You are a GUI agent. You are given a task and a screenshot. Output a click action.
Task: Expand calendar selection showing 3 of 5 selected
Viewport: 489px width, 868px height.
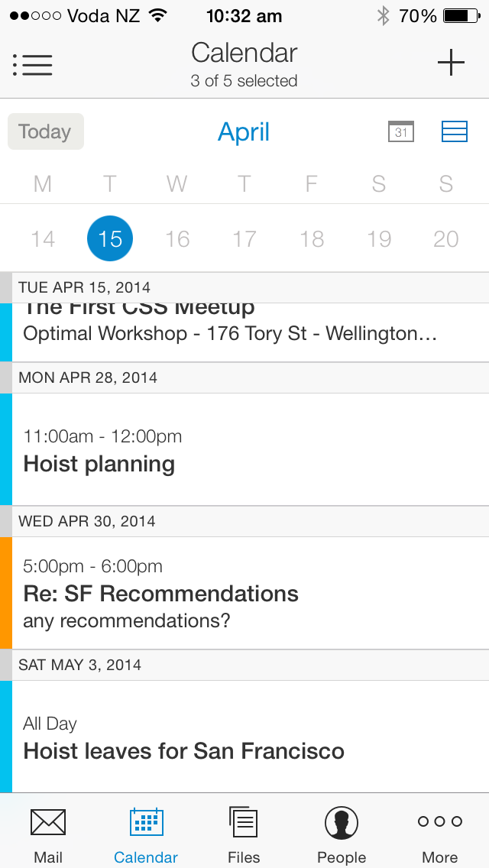(244, 81)
